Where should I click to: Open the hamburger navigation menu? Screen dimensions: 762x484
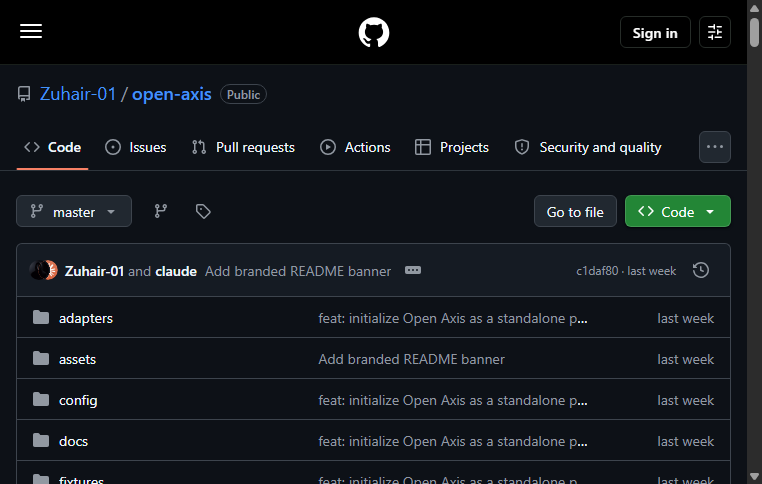31,31
